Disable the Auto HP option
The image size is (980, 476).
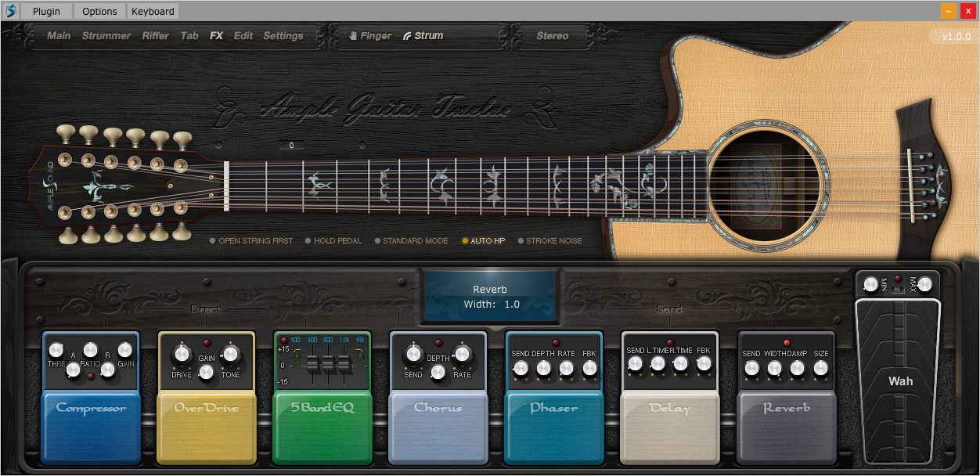[x=483, y=241]
